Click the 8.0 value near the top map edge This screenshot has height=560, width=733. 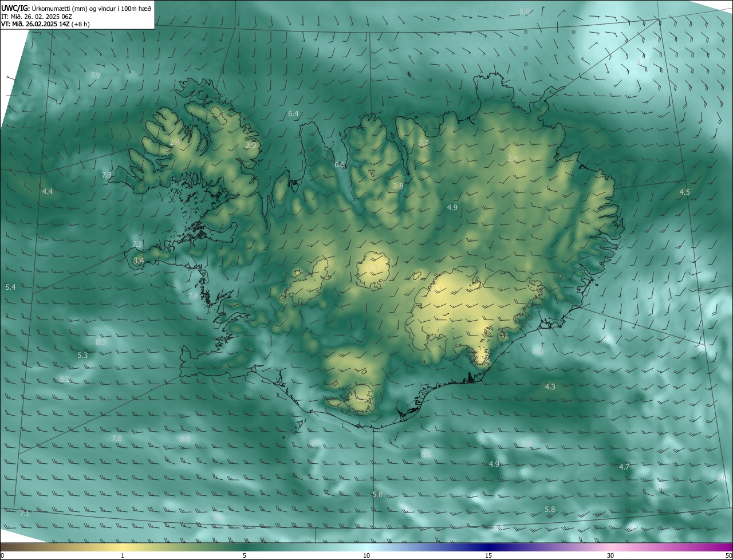[525, 11]
